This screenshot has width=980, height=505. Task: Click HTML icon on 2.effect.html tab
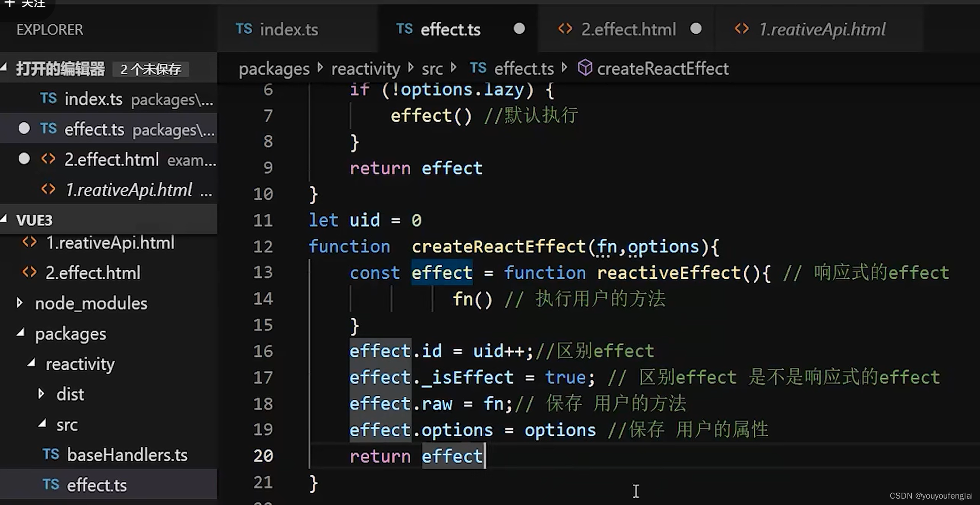tap(565, 29)
